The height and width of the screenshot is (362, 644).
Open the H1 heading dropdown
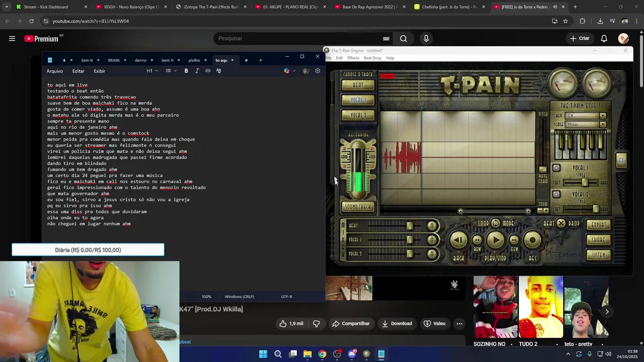152,71
